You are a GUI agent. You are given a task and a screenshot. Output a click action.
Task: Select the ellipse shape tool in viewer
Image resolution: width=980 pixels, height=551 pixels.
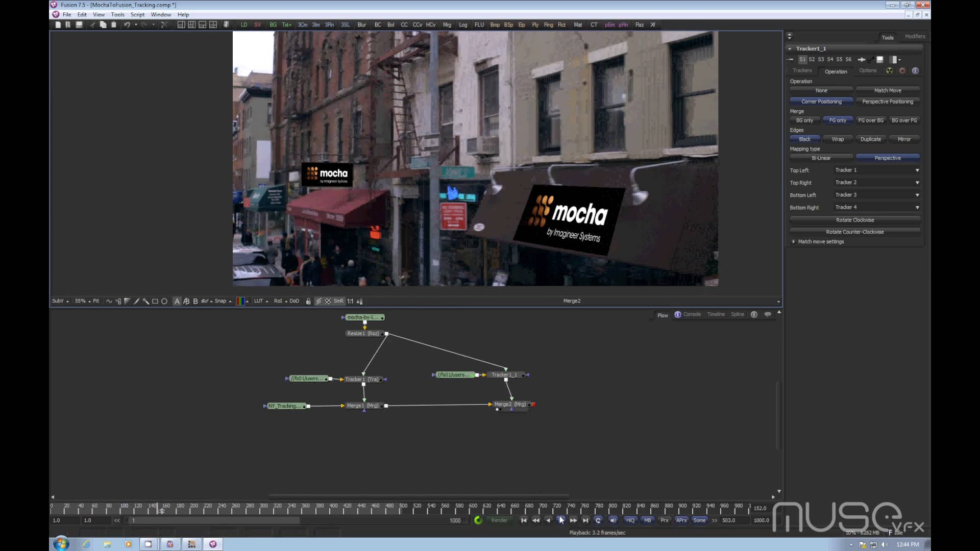tap(164, 301)
